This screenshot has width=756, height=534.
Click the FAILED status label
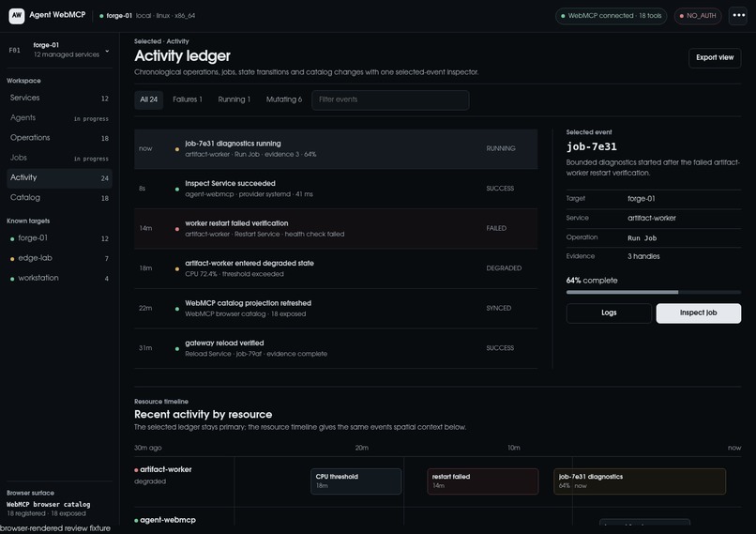pyautogui.click(x=496, y=228)
